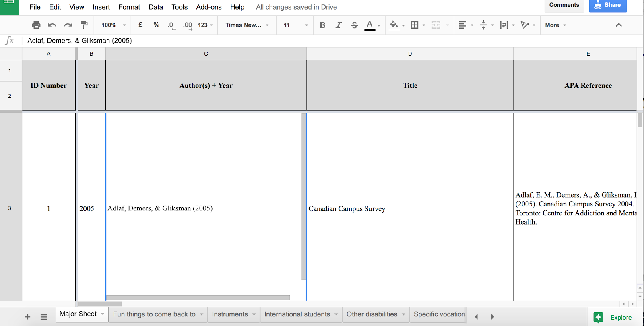Format as percent
Viewport: 644px width, 326px height.
[157, 25]
